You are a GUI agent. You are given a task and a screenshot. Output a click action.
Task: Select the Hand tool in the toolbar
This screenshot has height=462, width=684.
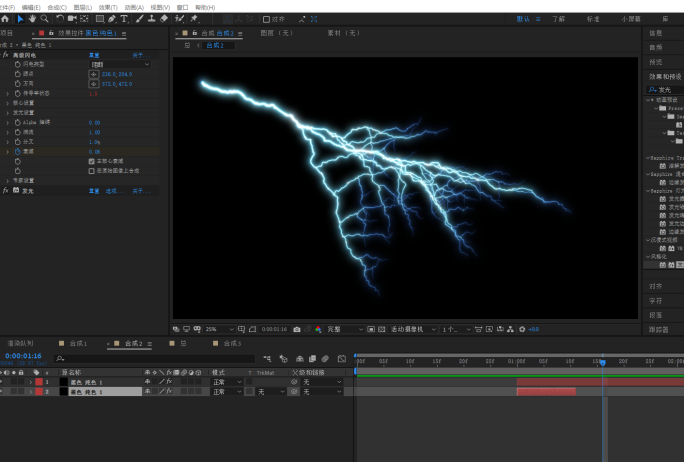coord(32,18)
